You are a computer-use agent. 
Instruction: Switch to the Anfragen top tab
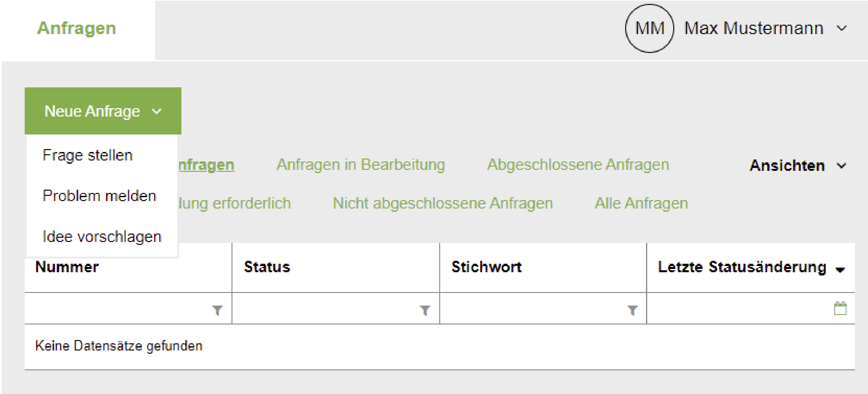(76, 28)
